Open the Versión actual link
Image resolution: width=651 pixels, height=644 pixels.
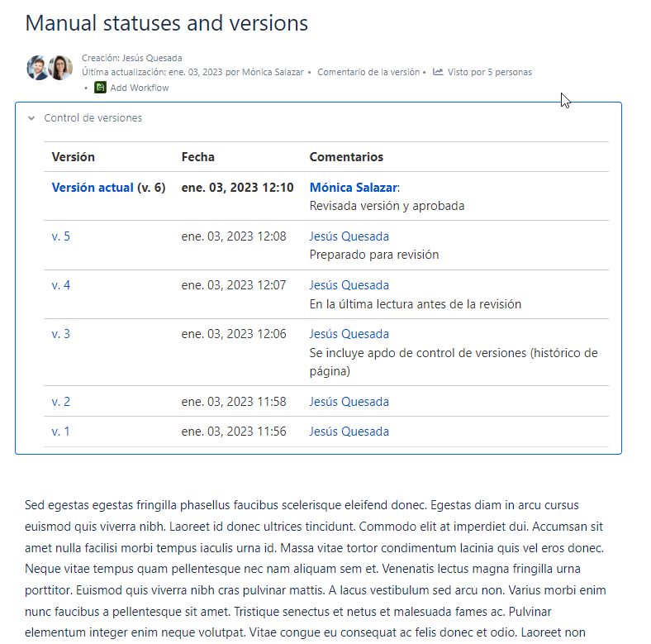coord(93,188)
